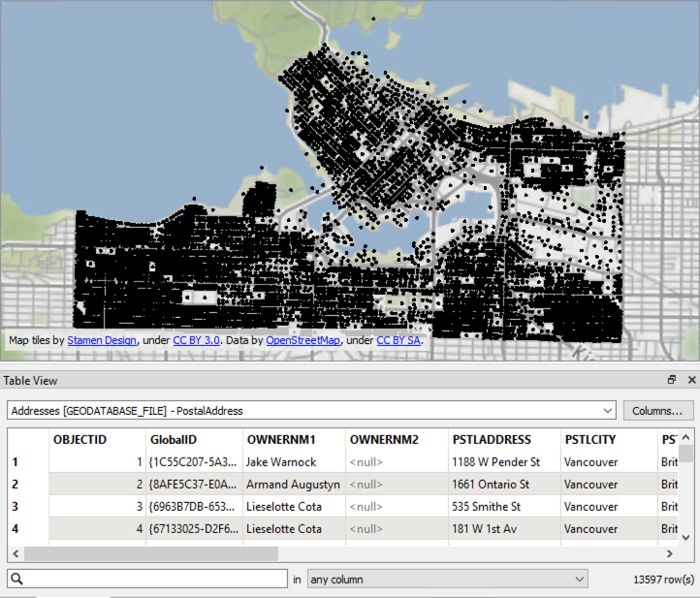Click the horizontal scroll left arrow

pyautogui.click(x=16, y=553)
